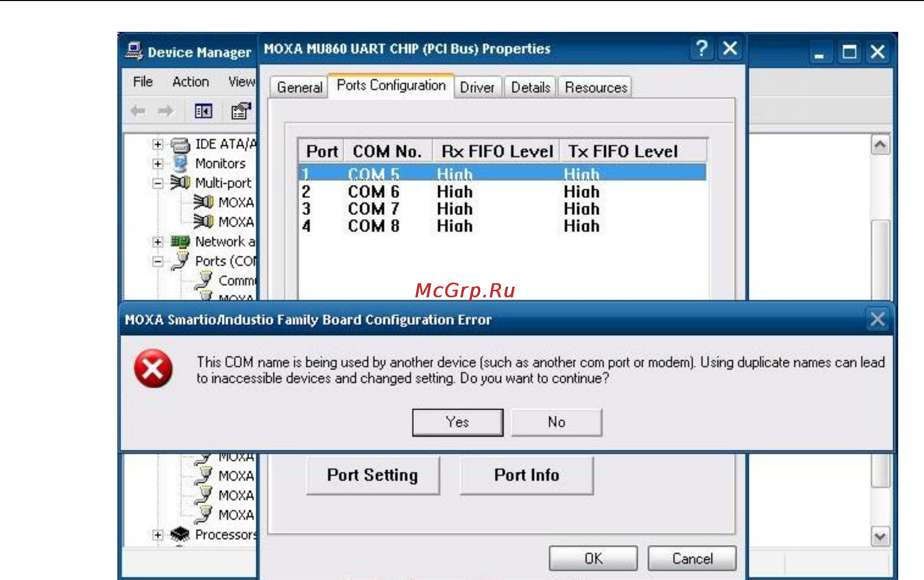Expand the Processors tree node

point(158,534)
